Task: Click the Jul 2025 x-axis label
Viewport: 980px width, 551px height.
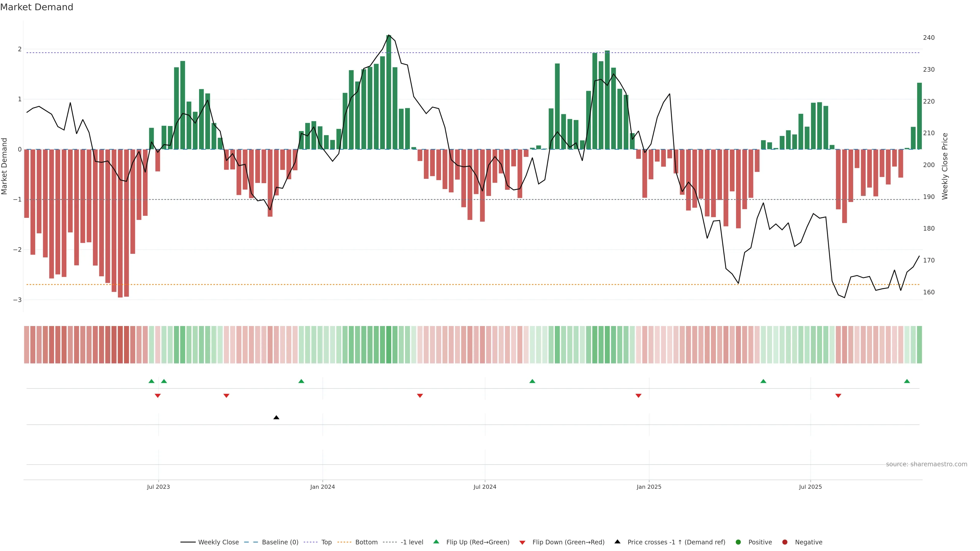Action: [810, 487]
